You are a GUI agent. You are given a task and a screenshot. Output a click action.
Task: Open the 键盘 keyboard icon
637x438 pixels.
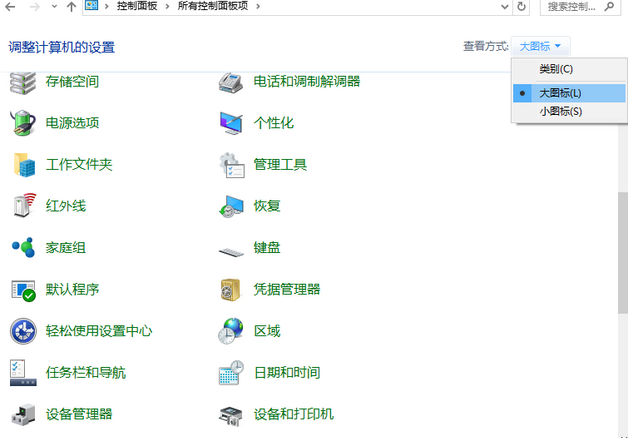(231, 252)
